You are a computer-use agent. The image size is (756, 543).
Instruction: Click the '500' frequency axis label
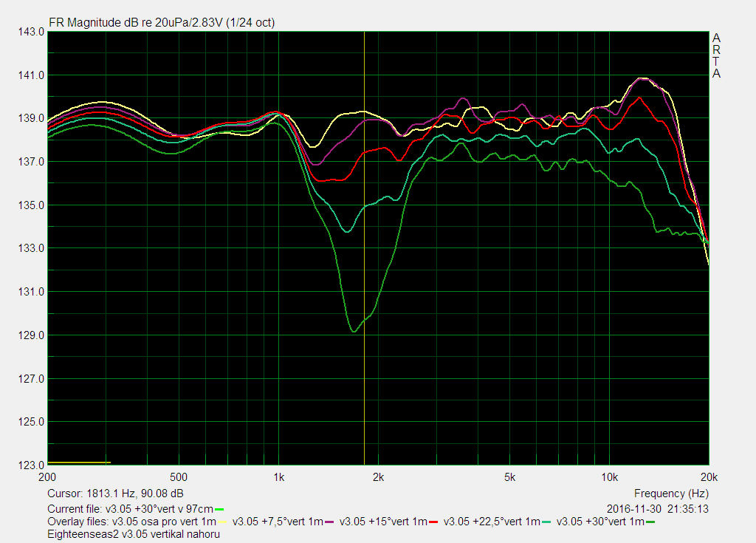[x=179, y=477]
